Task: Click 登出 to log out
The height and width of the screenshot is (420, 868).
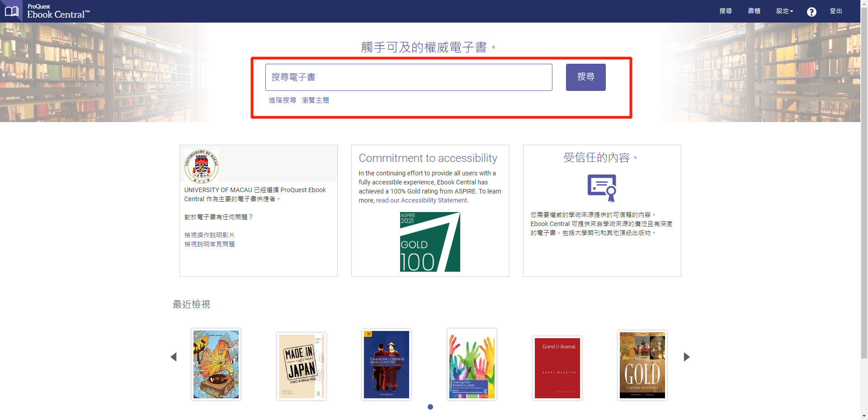Action: point(836,11)
